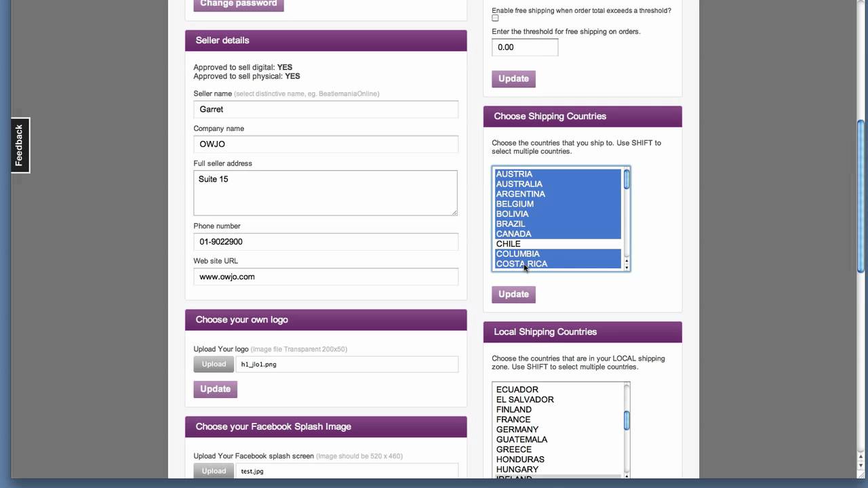This screenshot has width=868, height=488.
Task: Click the Change password button
Action: [238, 4]
